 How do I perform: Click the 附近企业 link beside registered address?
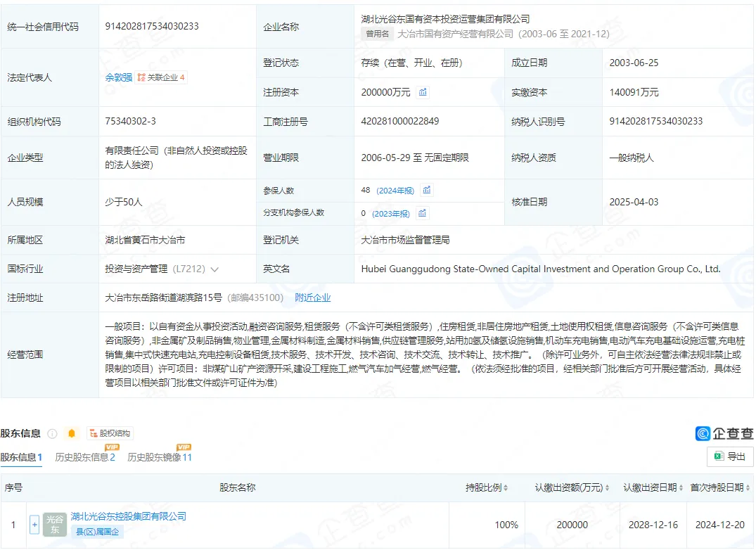(314, 298)
